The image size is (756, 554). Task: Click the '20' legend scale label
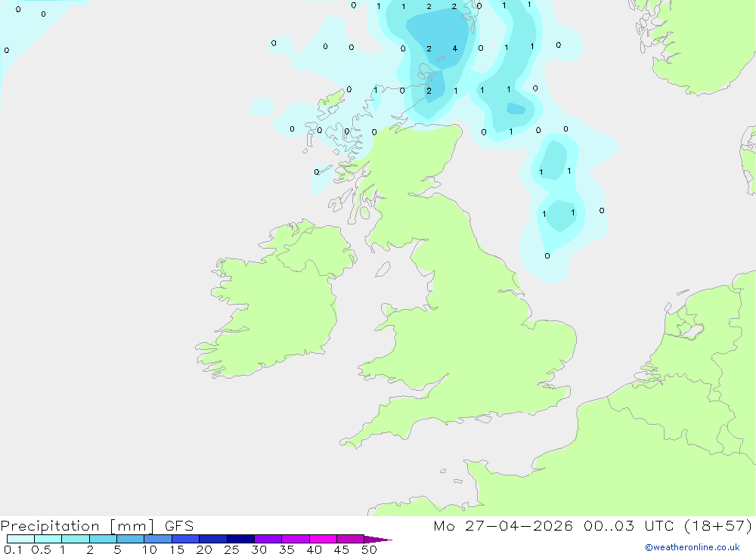(204, 549)
